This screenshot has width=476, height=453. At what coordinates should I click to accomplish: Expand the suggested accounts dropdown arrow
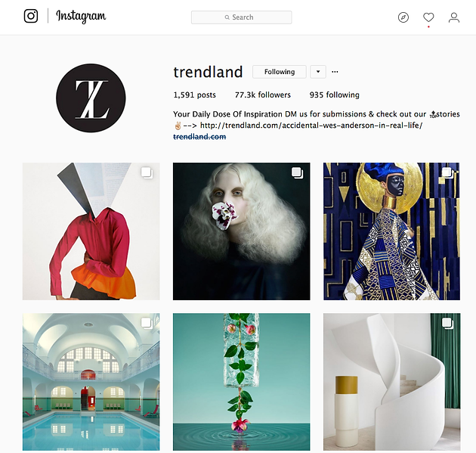[x=318, y=72]
